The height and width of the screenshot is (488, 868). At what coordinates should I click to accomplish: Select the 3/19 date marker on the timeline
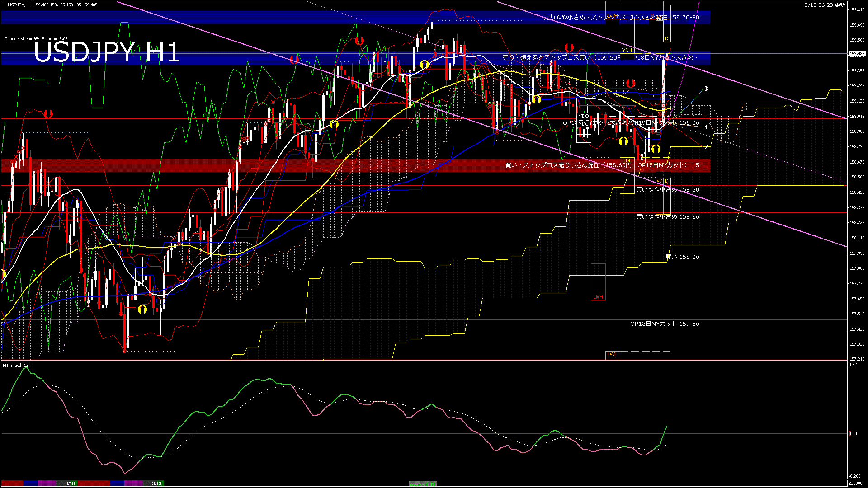pos(157,483)
